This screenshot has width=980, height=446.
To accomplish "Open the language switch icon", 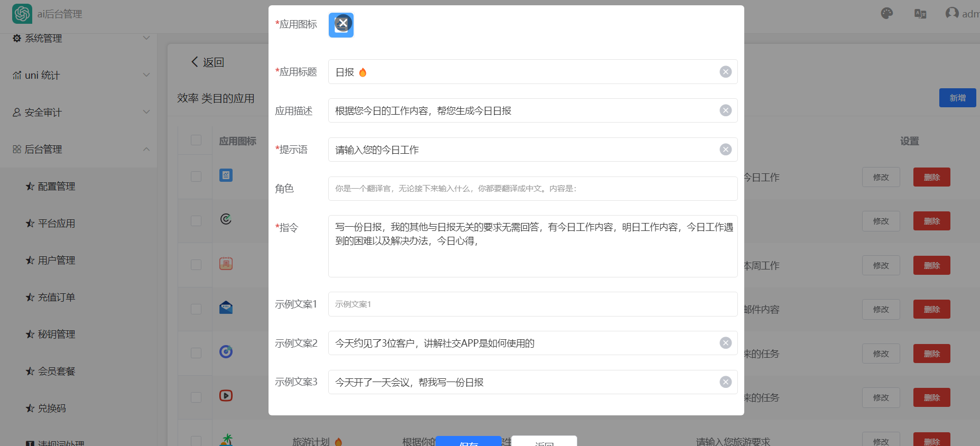I will tap(920, 14).
